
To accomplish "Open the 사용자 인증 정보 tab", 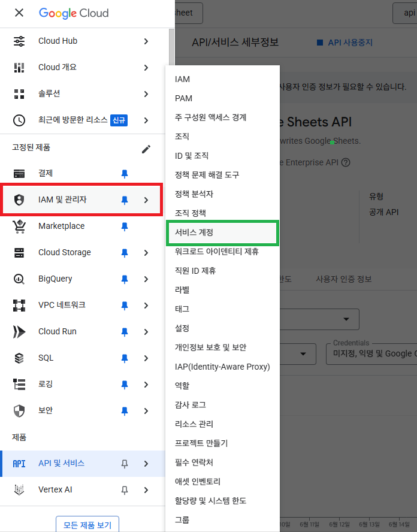I will pos(344,279).
